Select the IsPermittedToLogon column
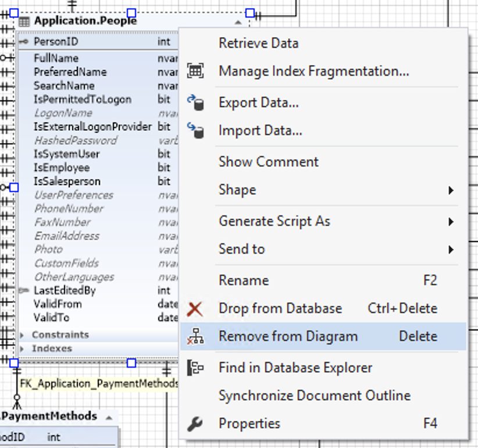 coord(98,99)
